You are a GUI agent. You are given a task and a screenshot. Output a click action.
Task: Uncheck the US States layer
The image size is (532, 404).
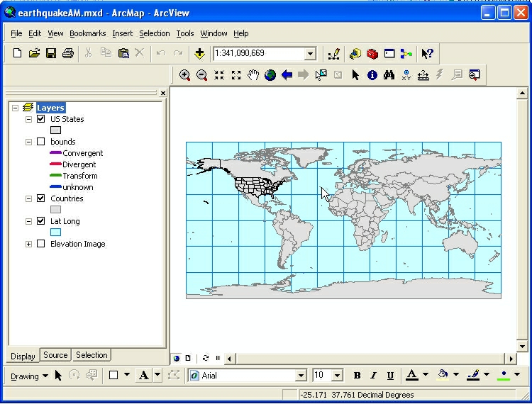[x=40, y=119]
